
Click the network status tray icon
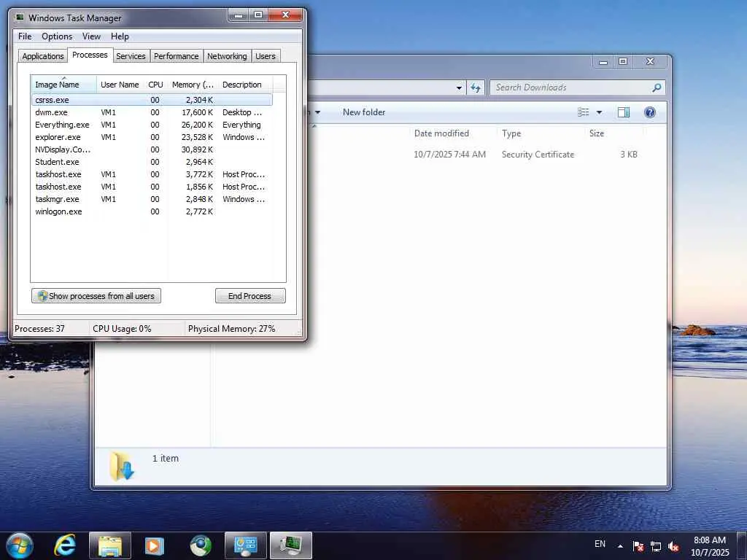click(x=656, y=546)
